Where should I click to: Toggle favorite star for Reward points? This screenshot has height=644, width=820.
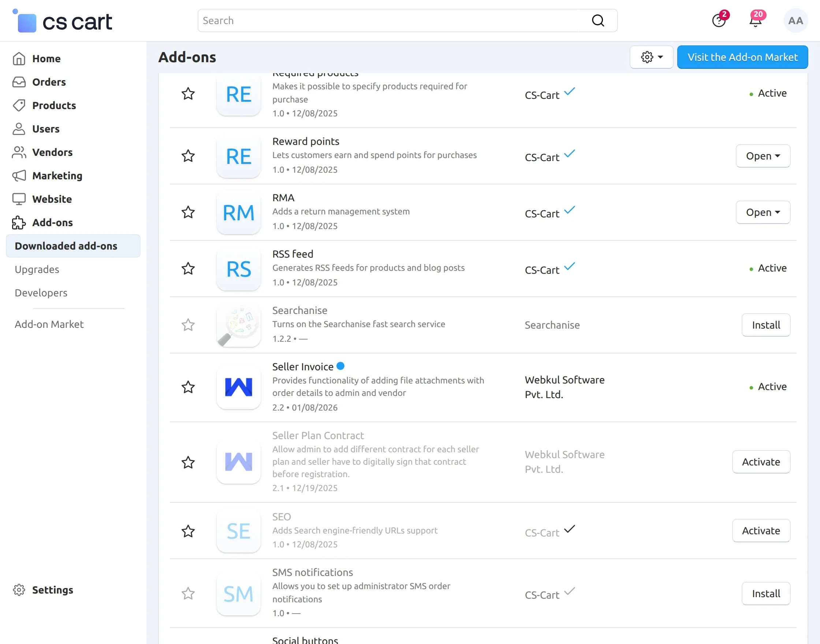(188, 156)
